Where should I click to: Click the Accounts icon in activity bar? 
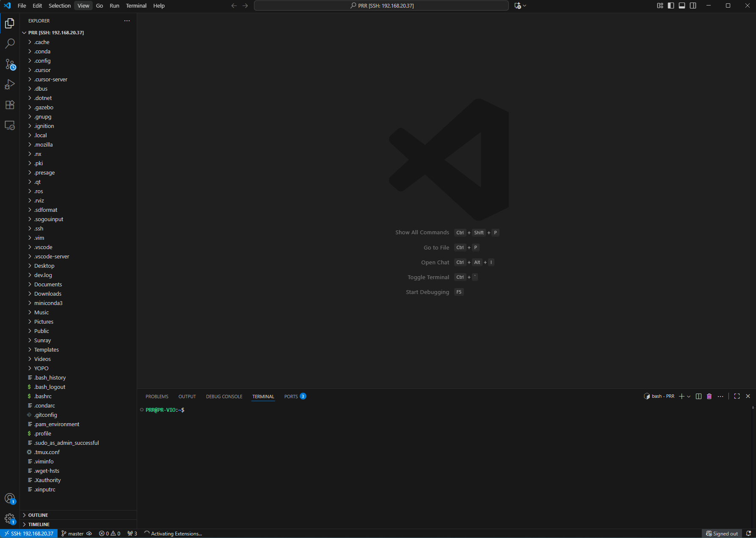10,498
